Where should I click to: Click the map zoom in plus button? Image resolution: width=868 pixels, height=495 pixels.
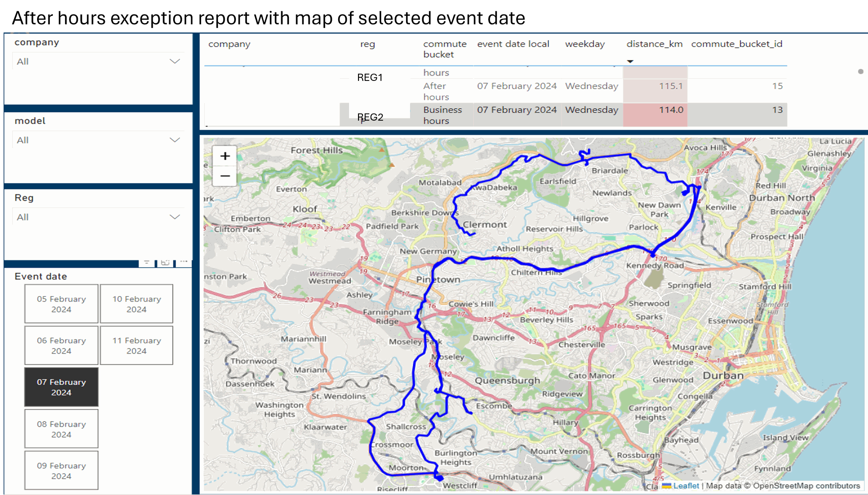[x=225, y=156]
